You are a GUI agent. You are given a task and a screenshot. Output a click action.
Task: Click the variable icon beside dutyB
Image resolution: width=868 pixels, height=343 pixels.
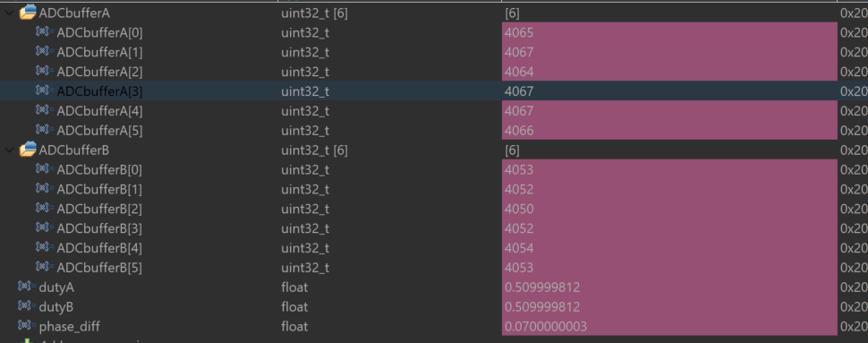click(x=27, y=306)
